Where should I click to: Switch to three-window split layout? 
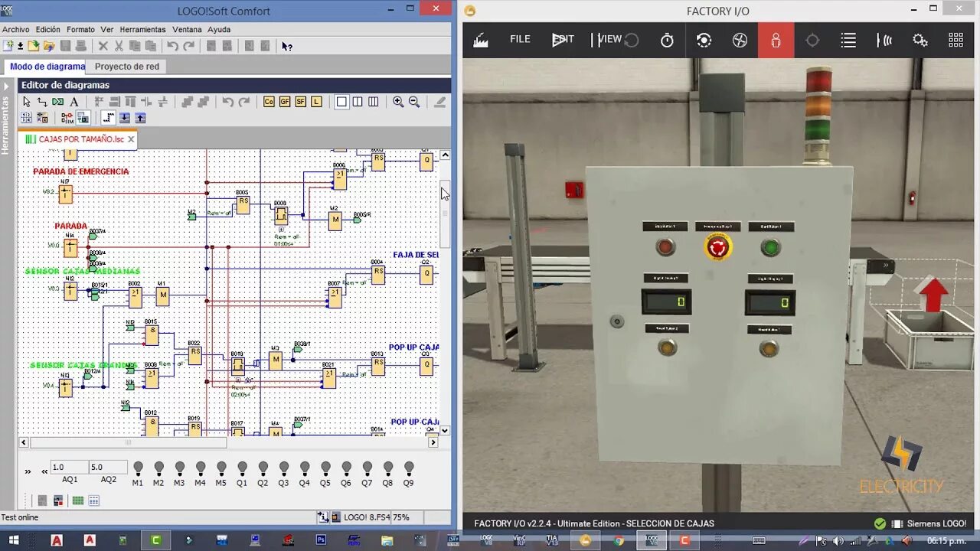[x=373, y=102]
